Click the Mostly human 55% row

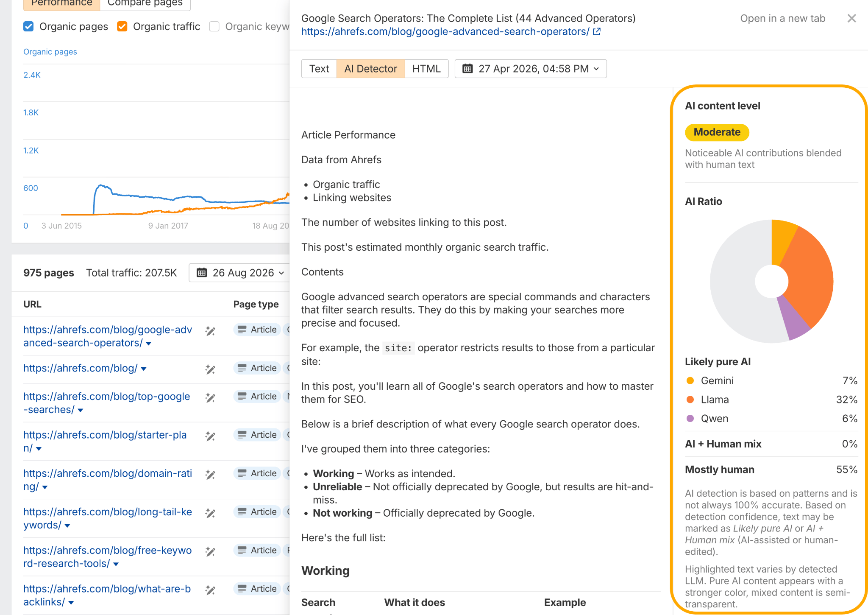tap(771, 470)
